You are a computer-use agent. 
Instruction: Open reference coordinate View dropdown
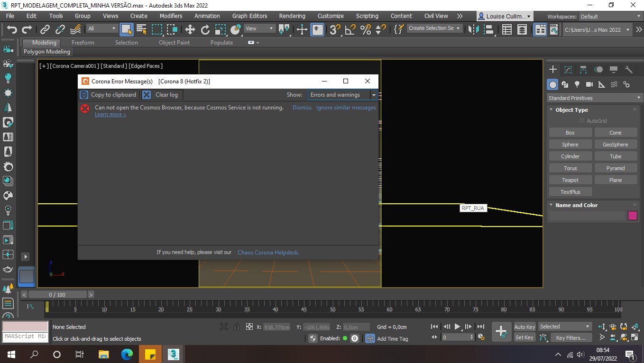click(x=259, y=28)
